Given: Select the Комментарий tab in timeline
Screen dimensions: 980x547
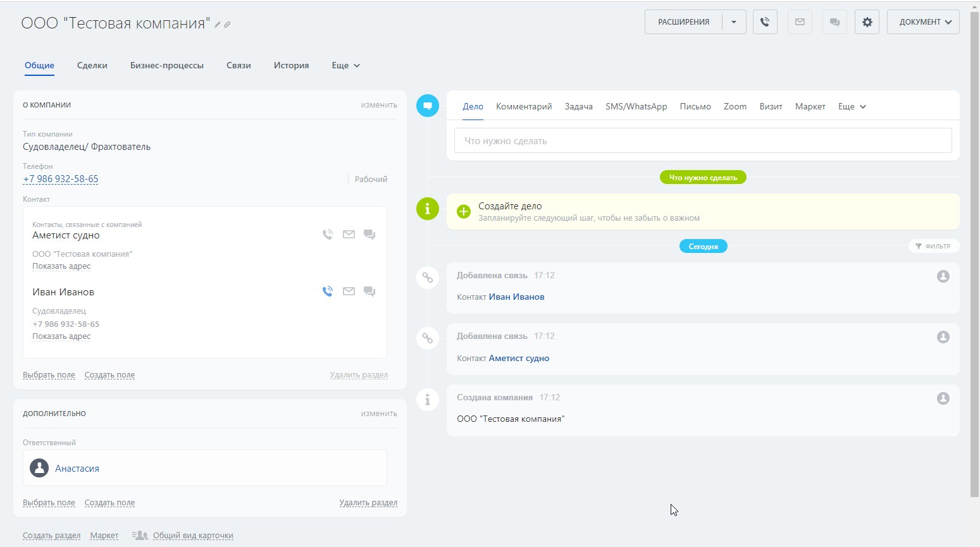Looking at the screenshot, I should point(524,107).
